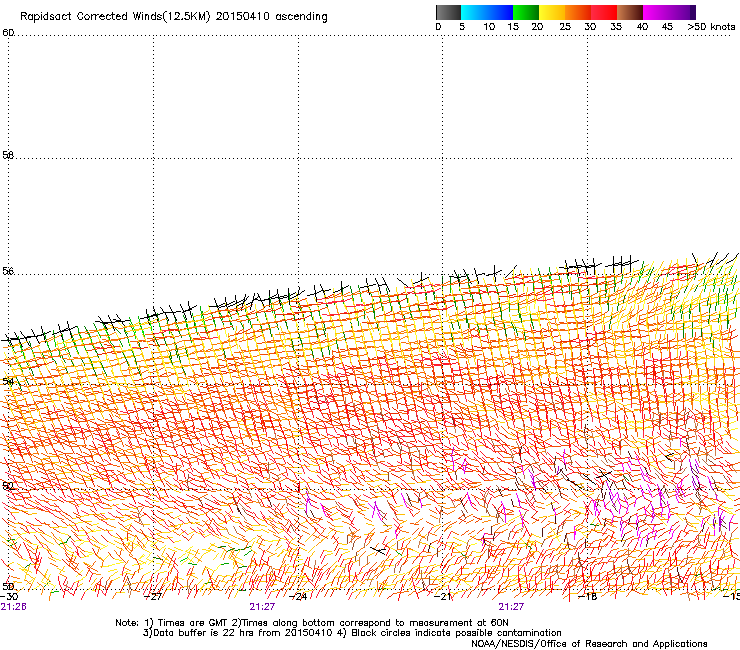Click the blue 10-15 knots legend segment
740x650 pixels.
tap(500, 12)
